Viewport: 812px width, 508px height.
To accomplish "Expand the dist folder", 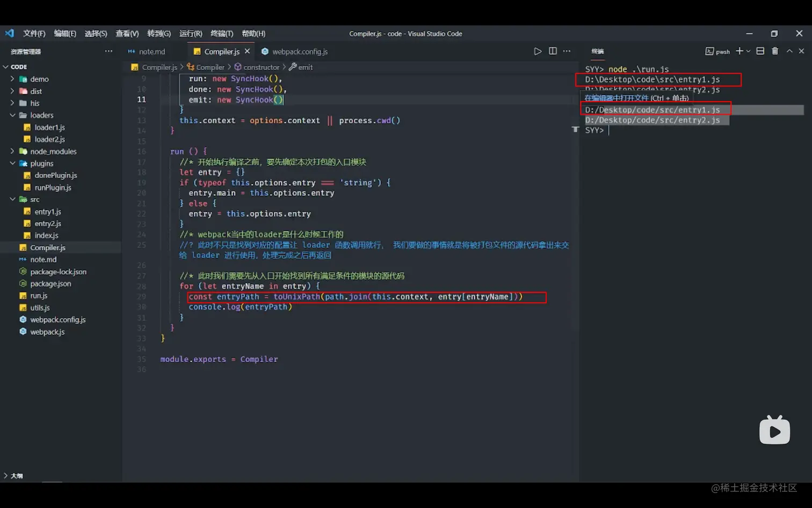I will point(36,91).
